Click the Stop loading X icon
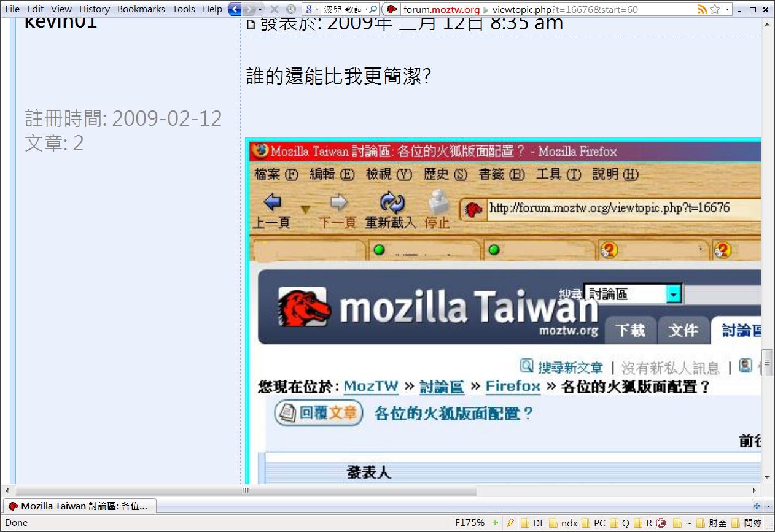The height and width of the screenshot is (532, 775). pos(275,9)
